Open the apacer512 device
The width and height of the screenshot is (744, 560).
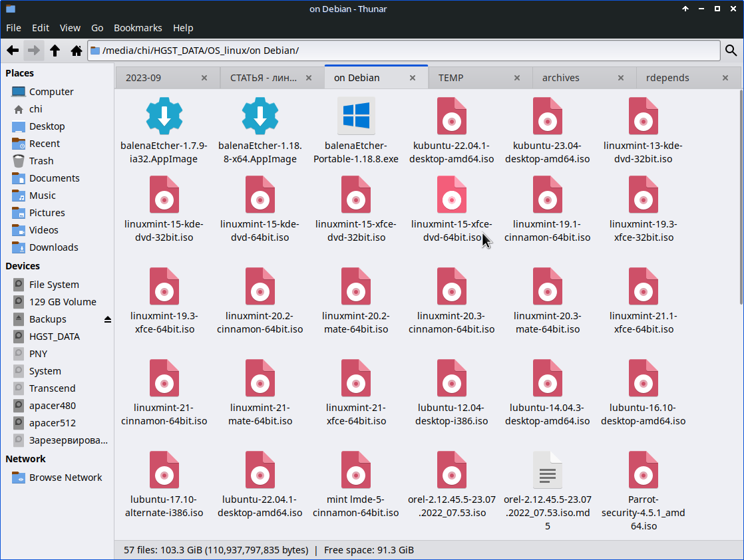pos(52,423)
